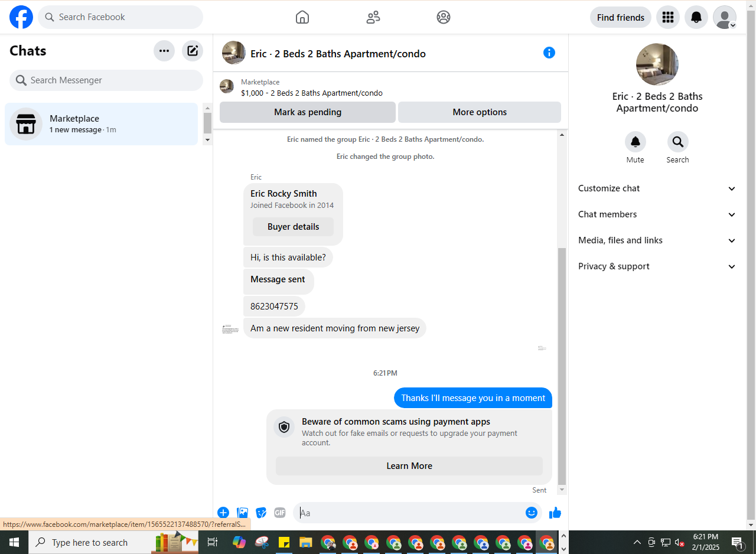Click the conversation title Eric 2 Beds 2 Baths
756x554 pixels.
click(x=338, y=54)
